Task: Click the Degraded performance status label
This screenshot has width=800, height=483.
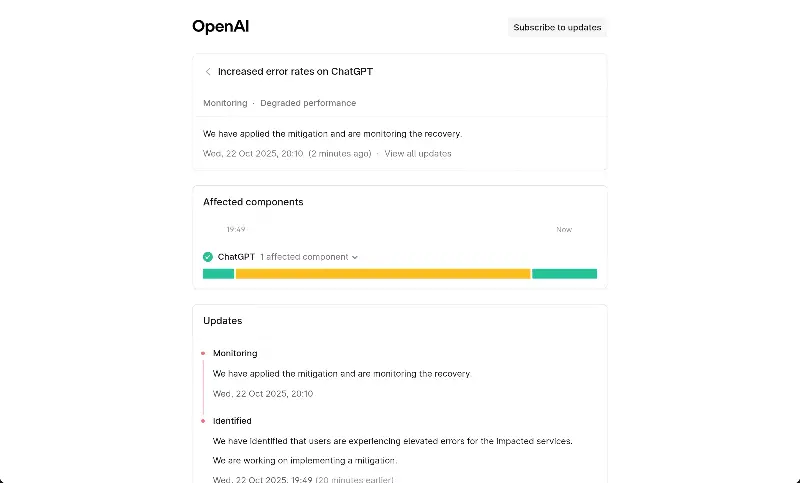Action: 308,103
